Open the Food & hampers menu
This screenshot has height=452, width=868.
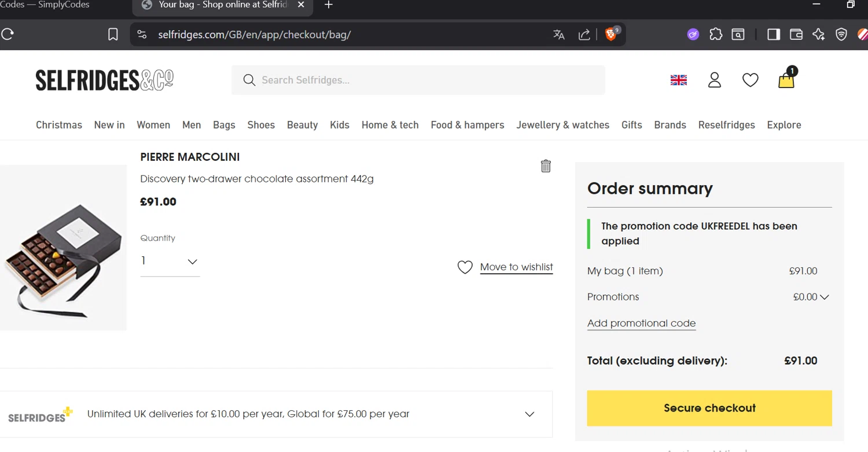click(x=468, y=125)
